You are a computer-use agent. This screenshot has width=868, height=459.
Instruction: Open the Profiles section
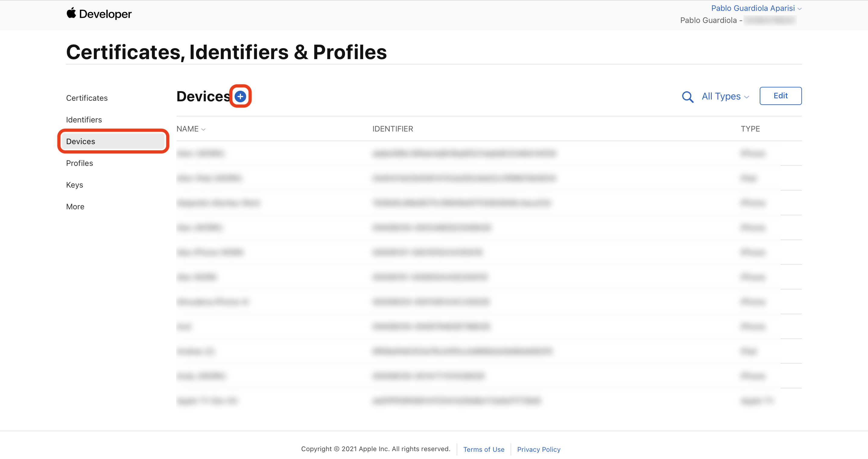point(80,163)
